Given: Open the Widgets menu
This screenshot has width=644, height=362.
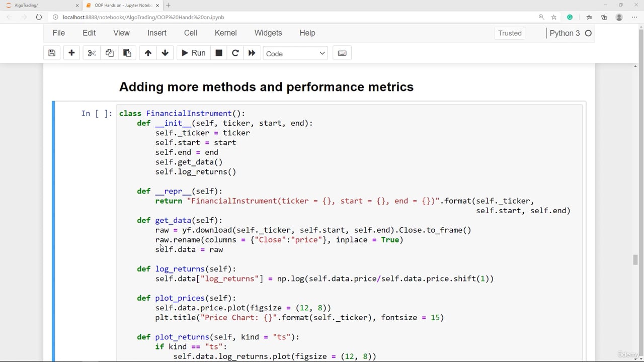Looking at the screenshot, I should pyautogui.click(x=268, y=33).
